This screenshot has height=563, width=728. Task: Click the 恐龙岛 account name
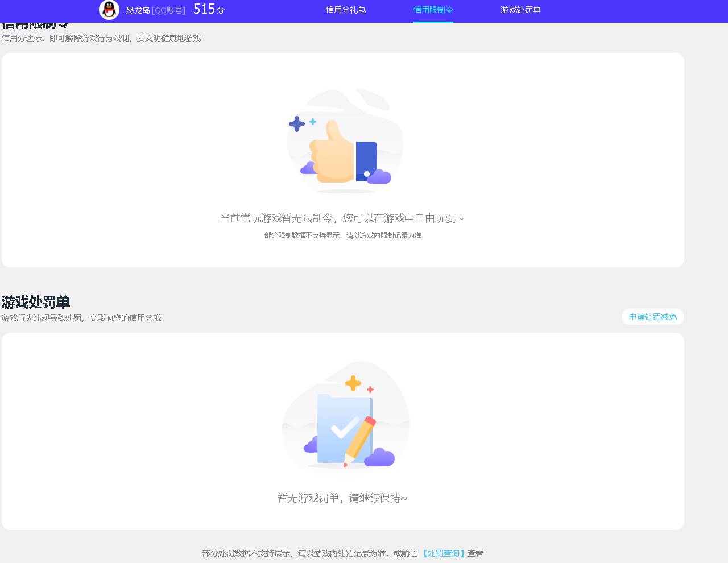click(x=138, y=10)
